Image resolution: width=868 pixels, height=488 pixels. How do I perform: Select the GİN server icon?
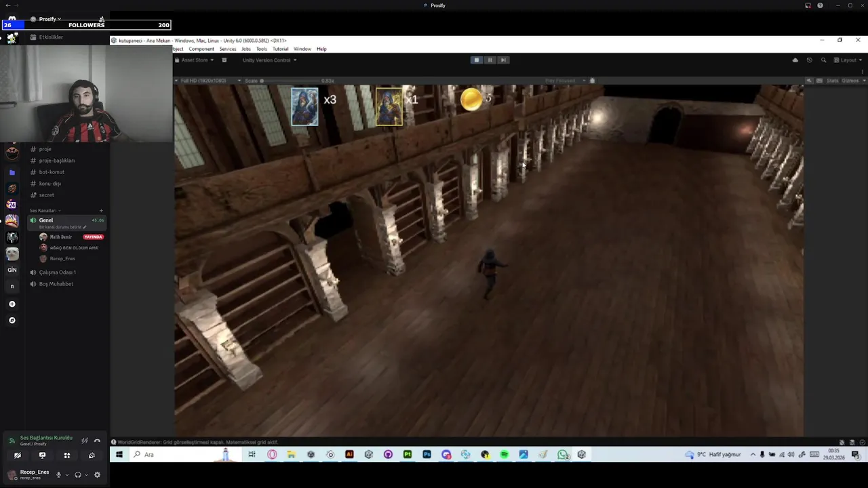click(12, 270)
